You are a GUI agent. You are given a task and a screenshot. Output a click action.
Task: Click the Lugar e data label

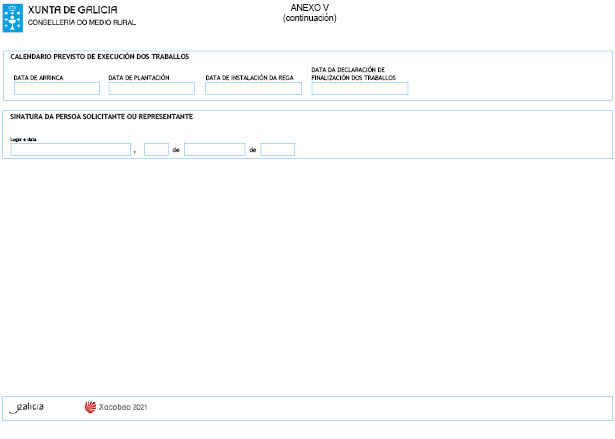pyautogui.click(x=23, y=139)
